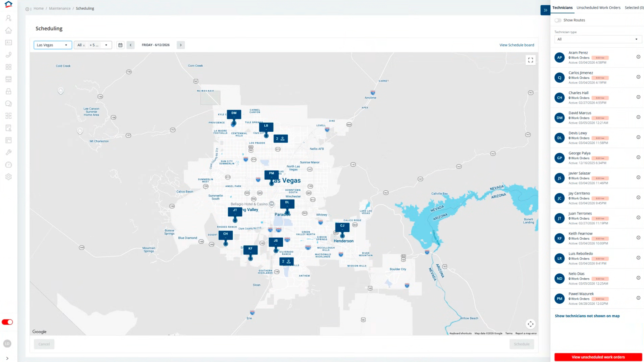
Task: Open the house sidebar icon
Action: click(x=8, y=30)
